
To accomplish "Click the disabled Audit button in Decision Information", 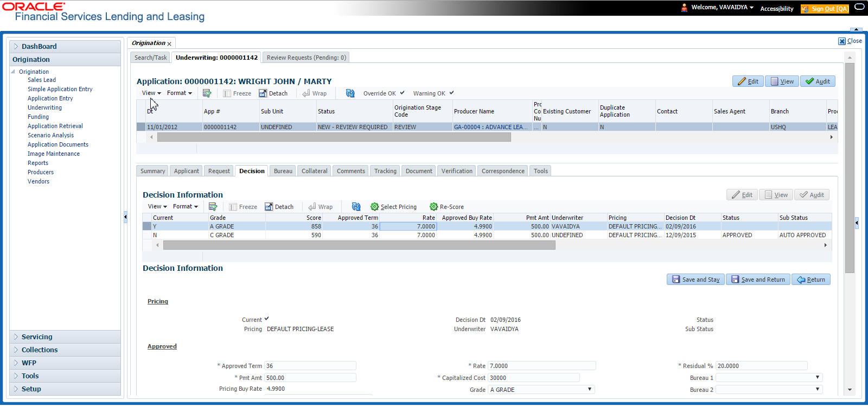I will 812,195.
